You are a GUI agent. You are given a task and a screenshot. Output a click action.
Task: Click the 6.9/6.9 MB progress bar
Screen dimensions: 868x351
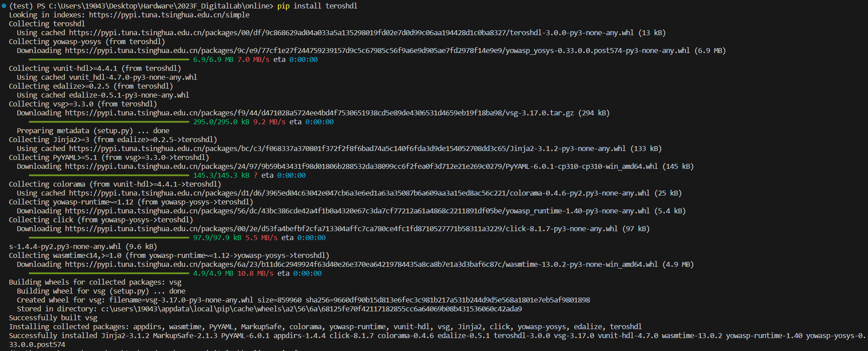coord(109,59)
